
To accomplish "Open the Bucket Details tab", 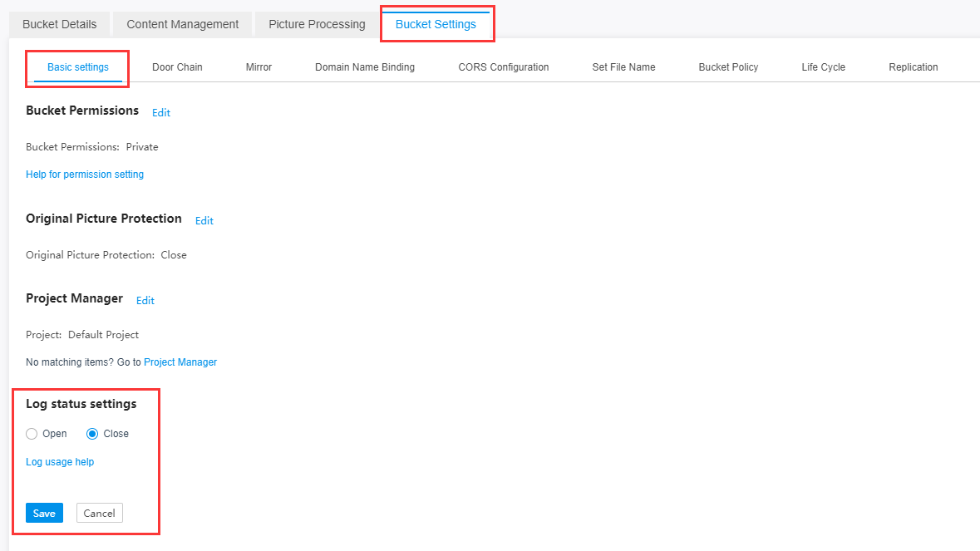I will tap(59, 24).
